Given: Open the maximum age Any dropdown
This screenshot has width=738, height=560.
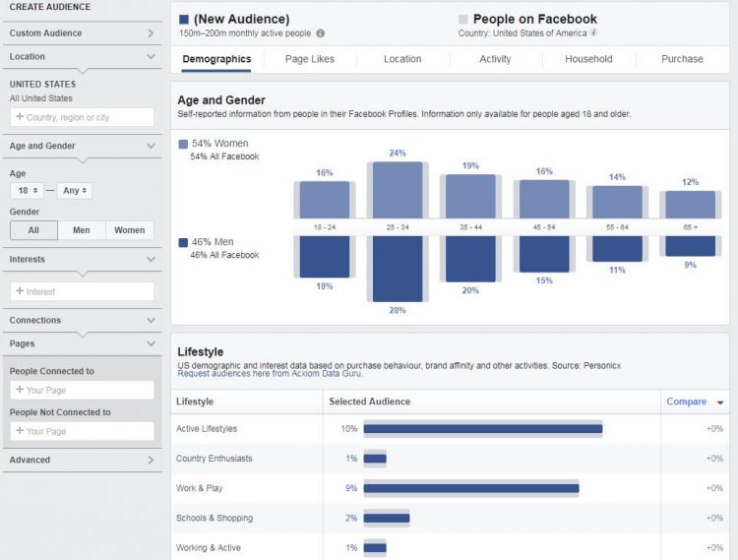Looking at the screenshot, I should pos(75,191).
